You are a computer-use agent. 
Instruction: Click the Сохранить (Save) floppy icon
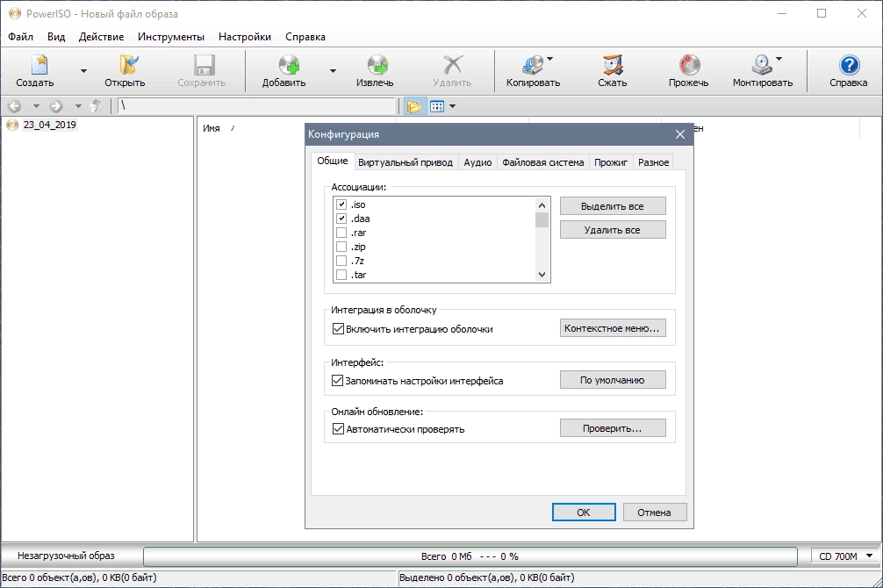tap(205, 65)
